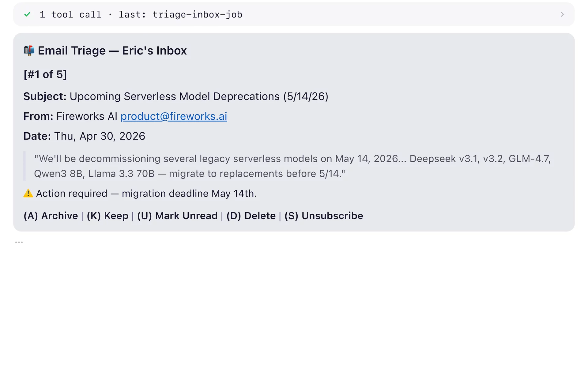Click the sender name "Fireworks AI"

(87, 116)
